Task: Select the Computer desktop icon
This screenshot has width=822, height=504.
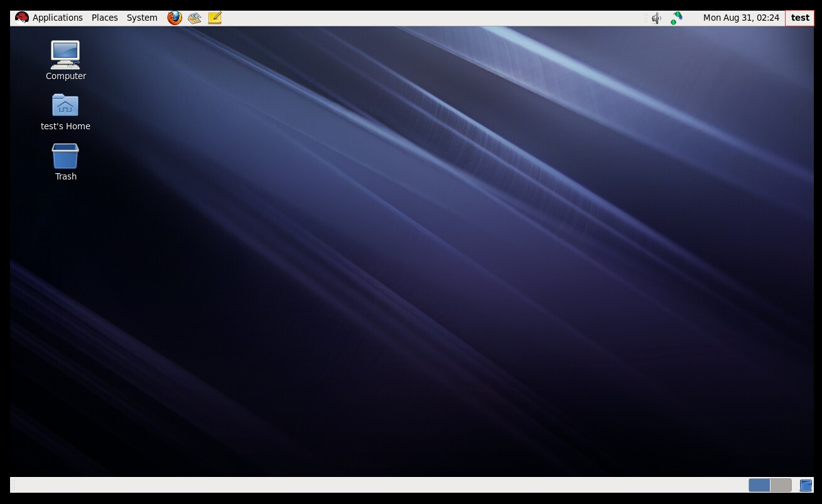Action: [65, 55]
